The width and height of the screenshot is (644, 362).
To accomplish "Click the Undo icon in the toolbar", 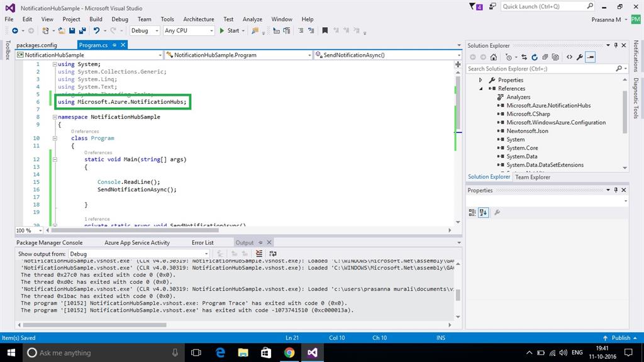I will [96, 30].
